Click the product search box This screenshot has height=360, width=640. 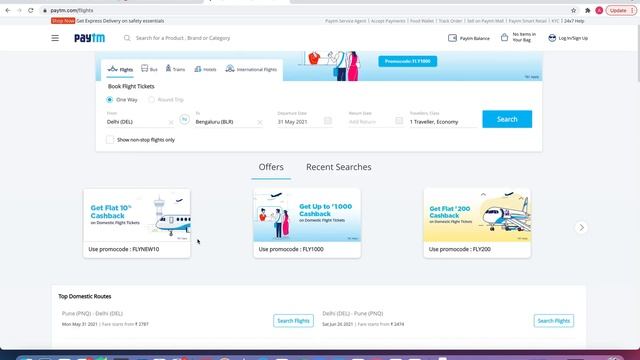[183, 38]
